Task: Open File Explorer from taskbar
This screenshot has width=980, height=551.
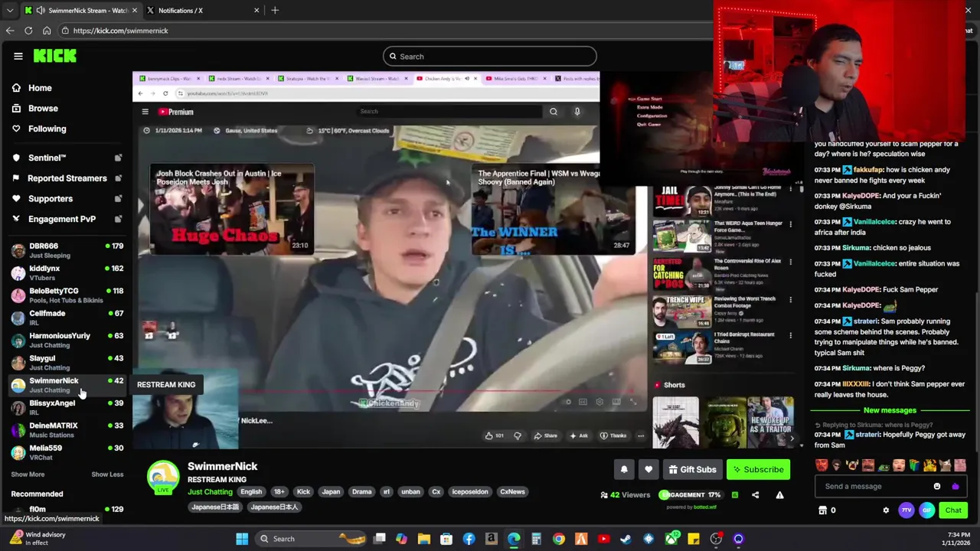Action: (x=423, y=539)
